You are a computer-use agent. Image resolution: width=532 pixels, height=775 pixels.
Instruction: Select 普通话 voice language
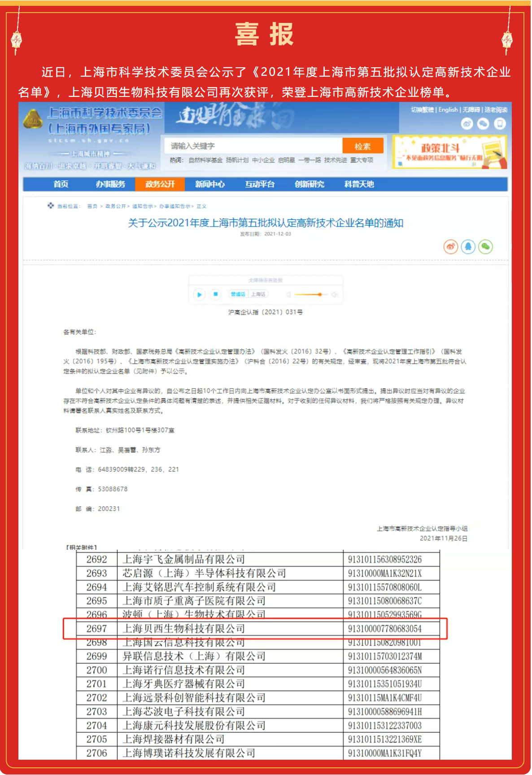click(238, 294)
